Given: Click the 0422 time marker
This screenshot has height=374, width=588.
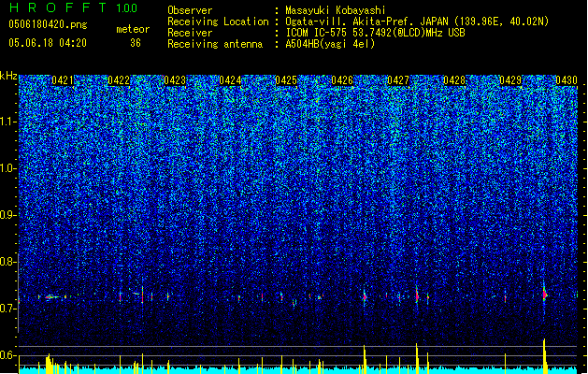Looking at the screenshot, I should (119, 80).
